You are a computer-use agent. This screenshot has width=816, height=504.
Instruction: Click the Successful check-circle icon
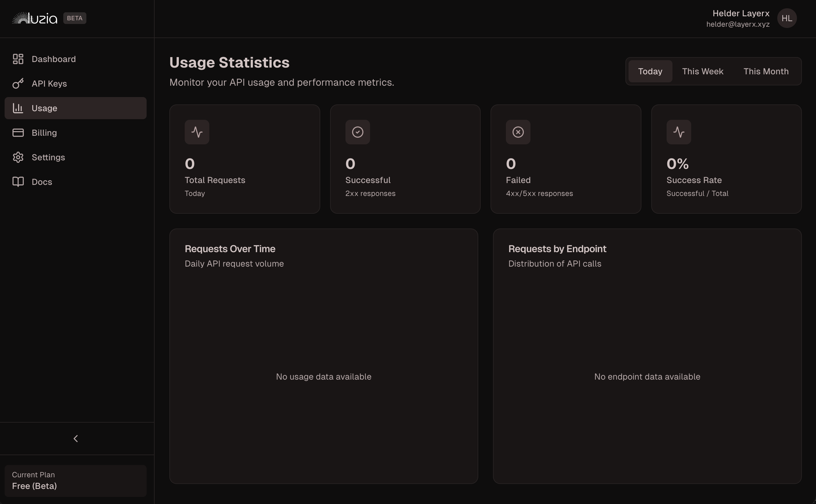[x=357, y=132]
